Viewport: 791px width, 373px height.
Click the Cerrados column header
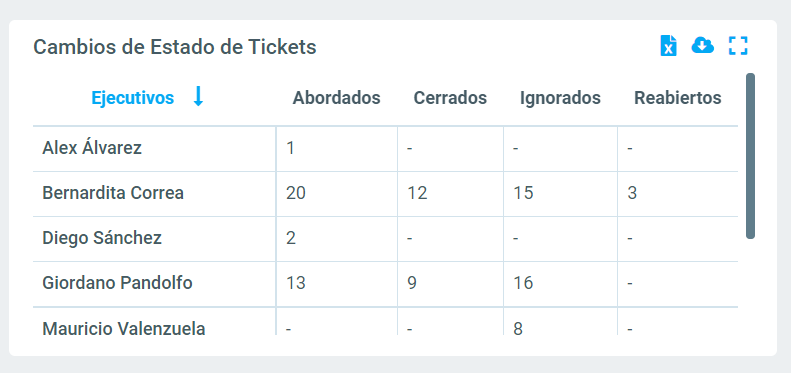(x=450, y=98)
